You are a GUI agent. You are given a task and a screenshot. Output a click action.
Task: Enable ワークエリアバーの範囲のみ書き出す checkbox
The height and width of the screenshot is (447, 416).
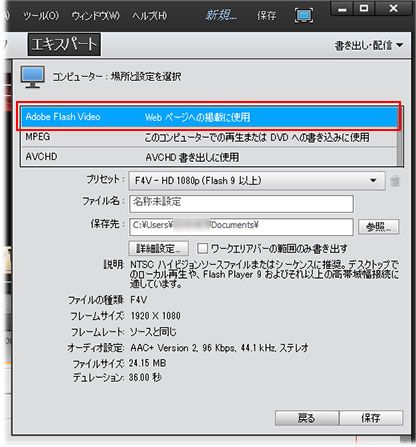(x=202, y=248)
